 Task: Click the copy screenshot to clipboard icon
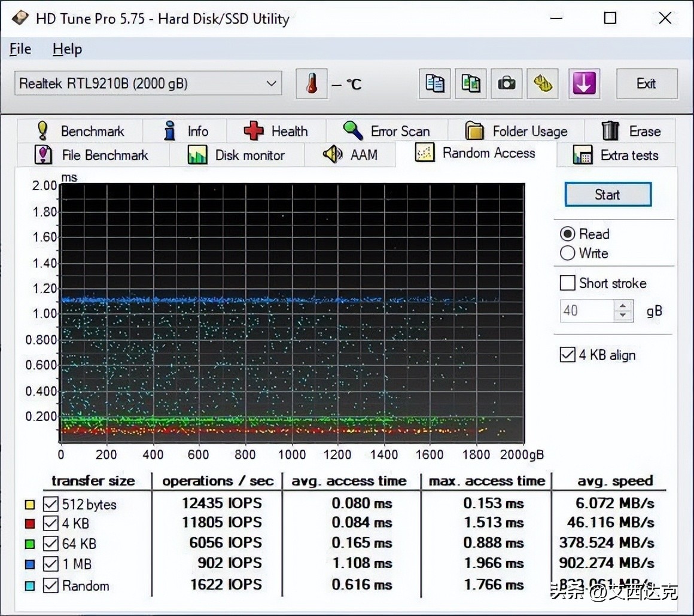(x=471, y=84)
